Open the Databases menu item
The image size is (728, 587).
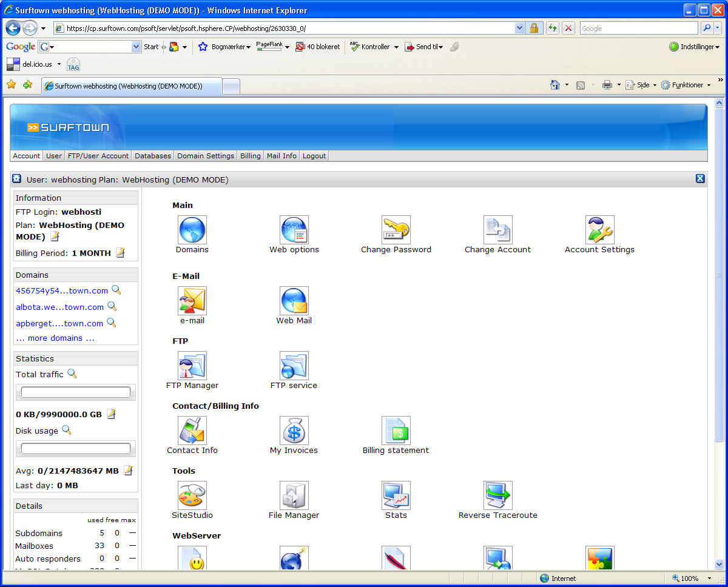point(153,156)
